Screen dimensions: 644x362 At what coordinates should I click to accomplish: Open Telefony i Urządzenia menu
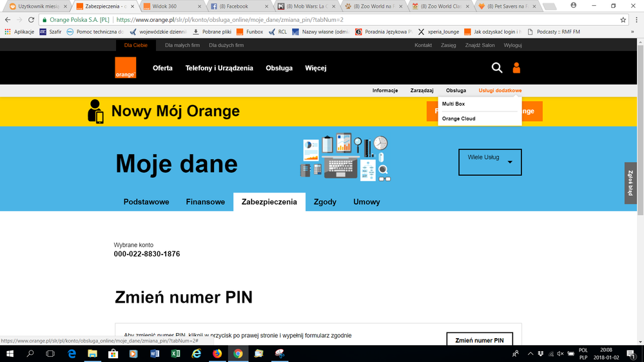pos(219,68)
